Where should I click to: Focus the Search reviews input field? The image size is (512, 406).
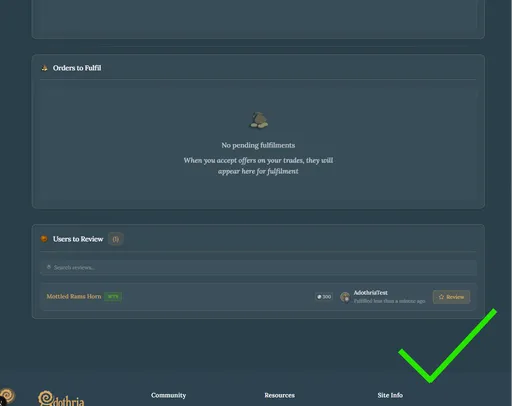pyautogui.click(x=258, y=267)
